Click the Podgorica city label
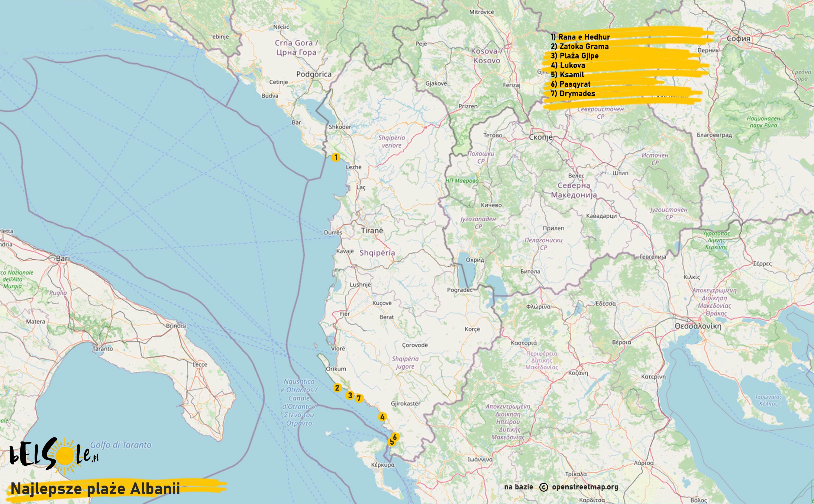Image resolution: width=814 pixels, height=504 pixels. click(x=314, y=74)
